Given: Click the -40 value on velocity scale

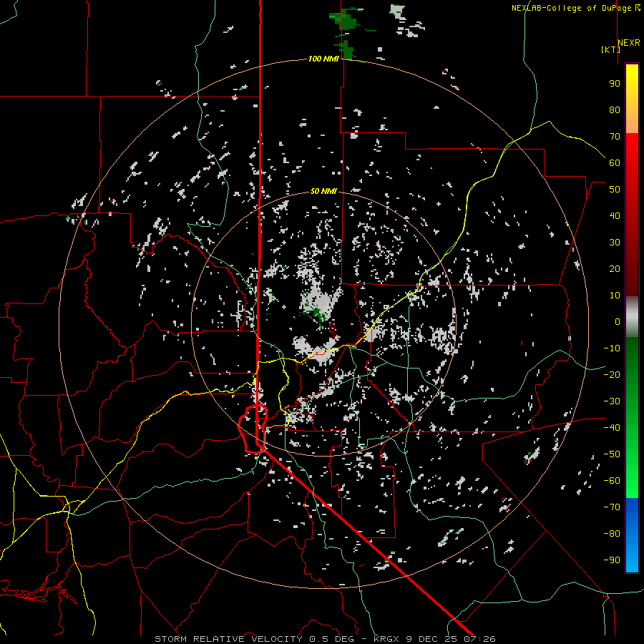Looking at the screenshot, I should click(612, 428).
